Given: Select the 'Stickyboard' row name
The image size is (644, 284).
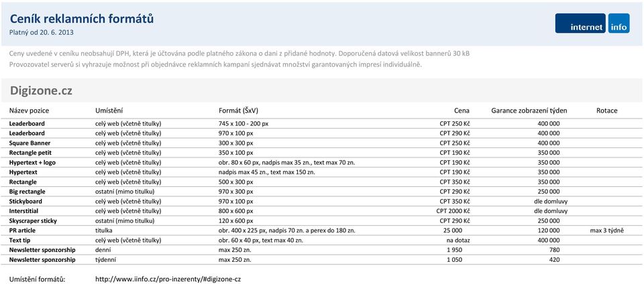Looking at the screenshot, I should point(25,201).
